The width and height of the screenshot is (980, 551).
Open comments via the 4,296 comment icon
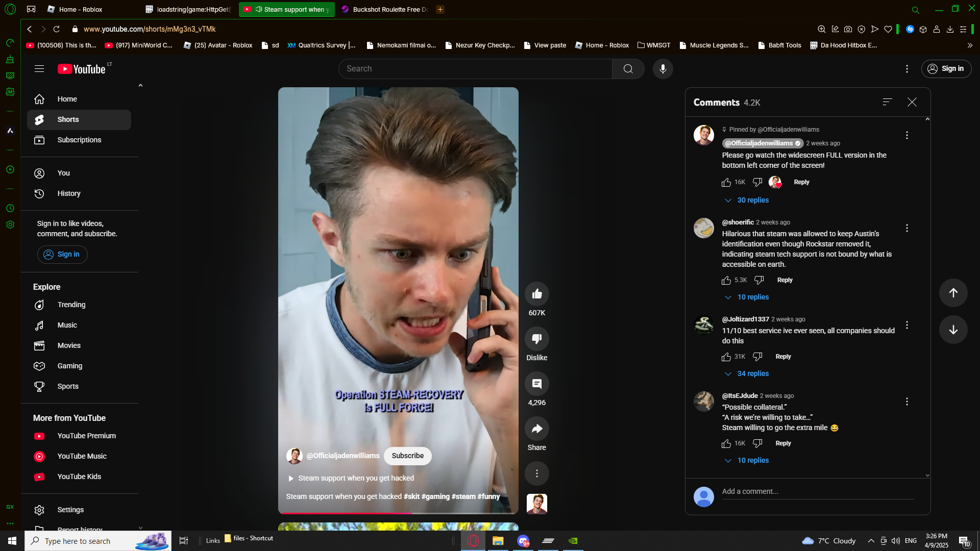pos(537,384)
